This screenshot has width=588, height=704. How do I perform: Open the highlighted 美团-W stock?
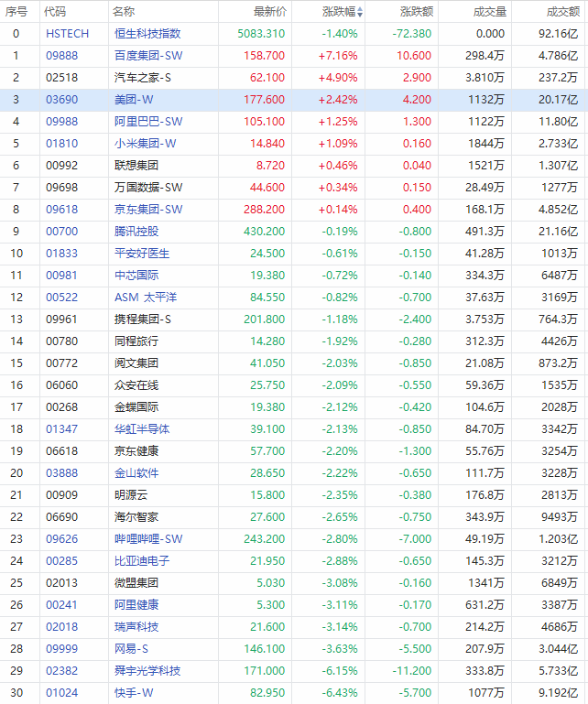(134, 100)
